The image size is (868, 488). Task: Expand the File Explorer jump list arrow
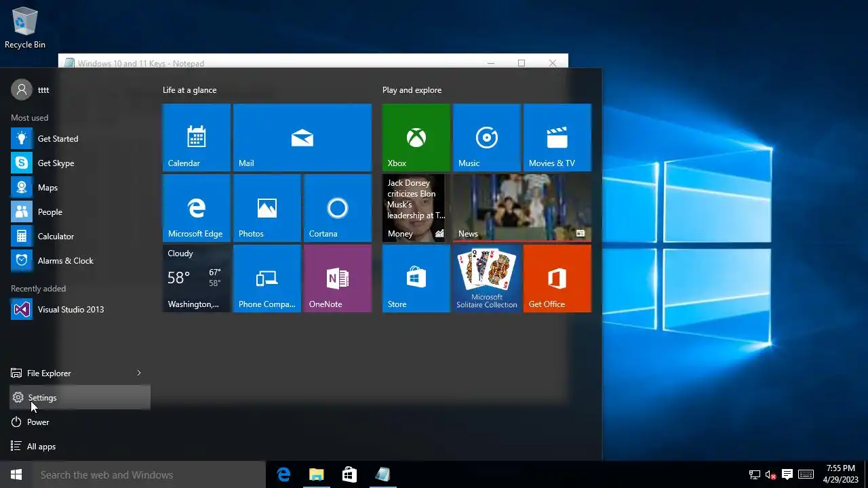point(139,373)
